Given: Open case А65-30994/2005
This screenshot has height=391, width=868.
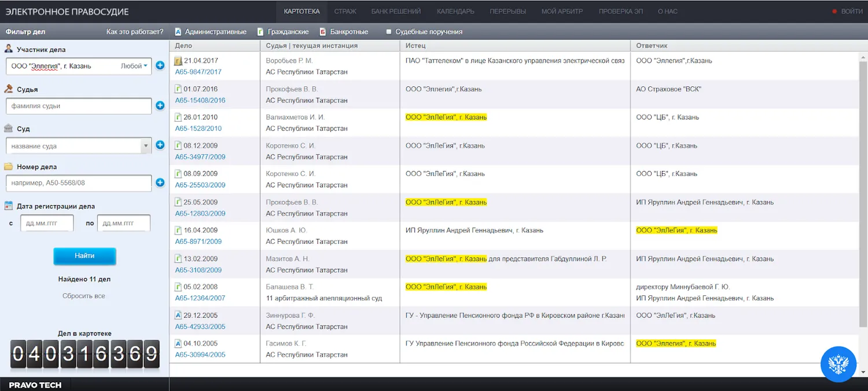Looking at the screenshot, I should pos(200,355).
